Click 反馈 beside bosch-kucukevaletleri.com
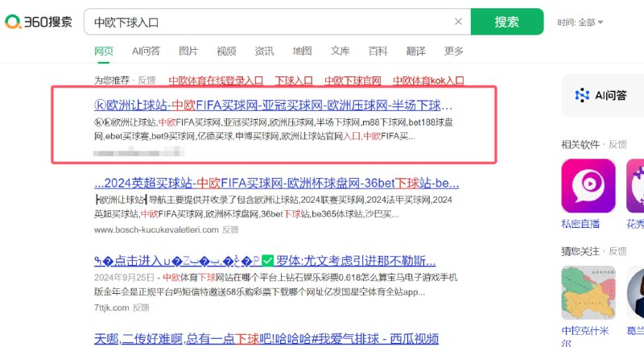Image resolution: width=644 pixels, height=347 pixels. (230, 229)
